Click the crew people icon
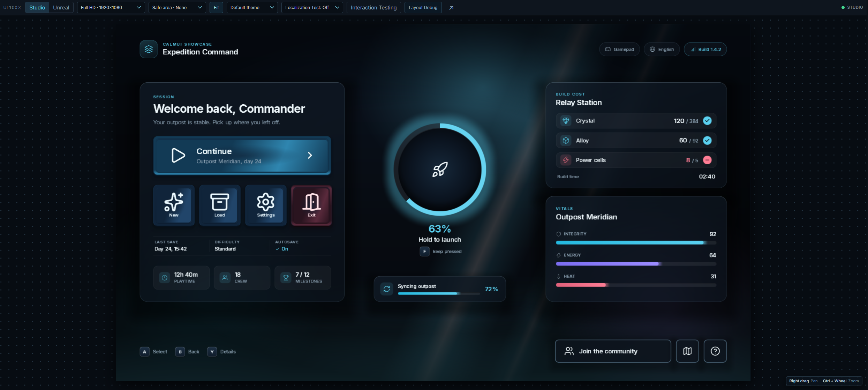This screenshot has height=390, width=868. (x=225, y=278)
